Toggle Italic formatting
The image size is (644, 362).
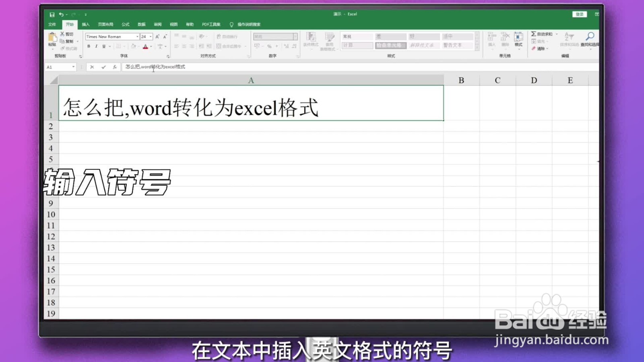[x=96, y=46]
